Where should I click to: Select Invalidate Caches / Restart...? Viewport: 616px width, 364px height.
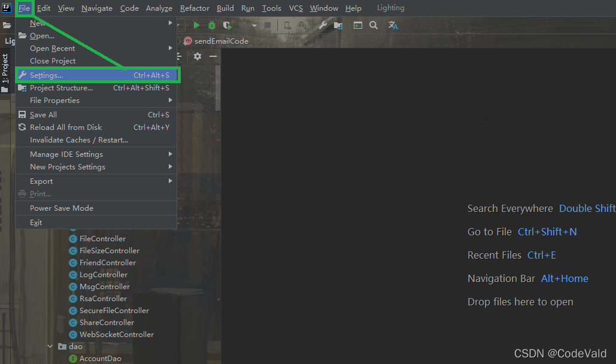coord(96,140)
